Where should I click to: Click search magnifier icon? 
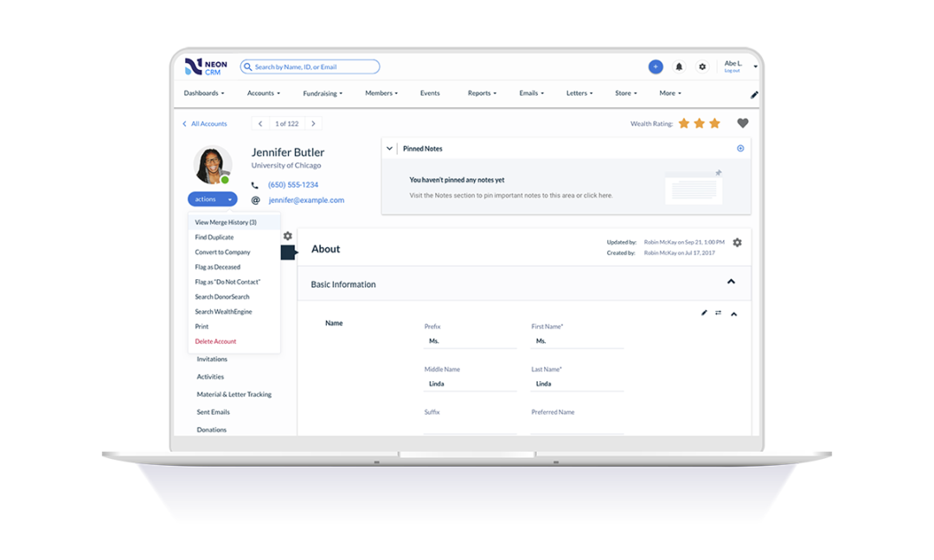tap(248, 67)
